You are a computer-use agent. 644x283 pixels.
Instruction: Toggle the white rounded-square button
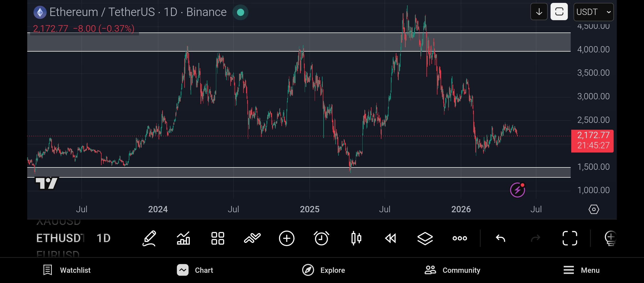tap(559, 12)
